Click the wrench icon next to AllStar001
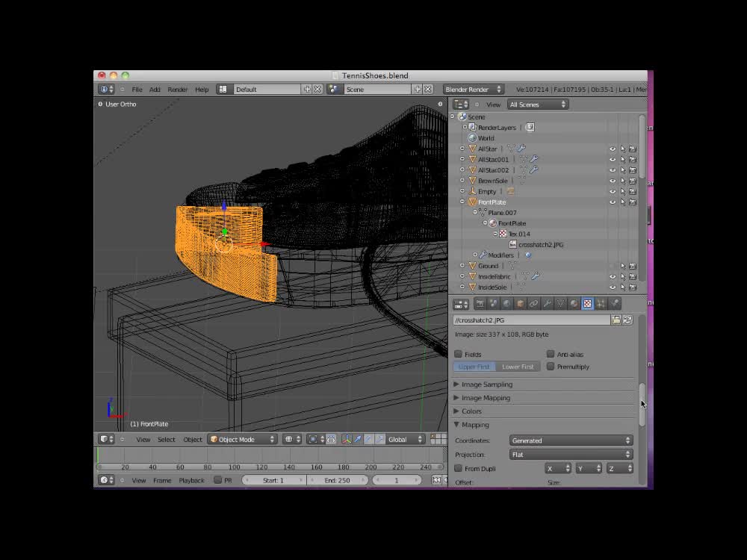The height and width of the screenshot is (560, 747). coord(534,158)
